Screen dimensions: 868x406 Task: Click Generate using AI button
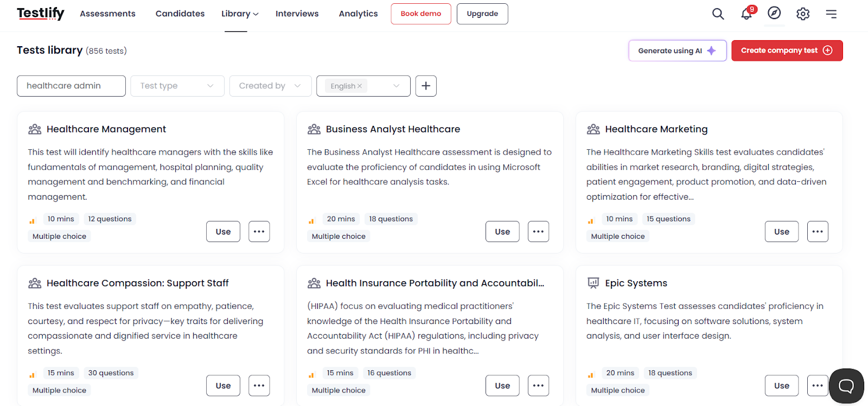678,50
